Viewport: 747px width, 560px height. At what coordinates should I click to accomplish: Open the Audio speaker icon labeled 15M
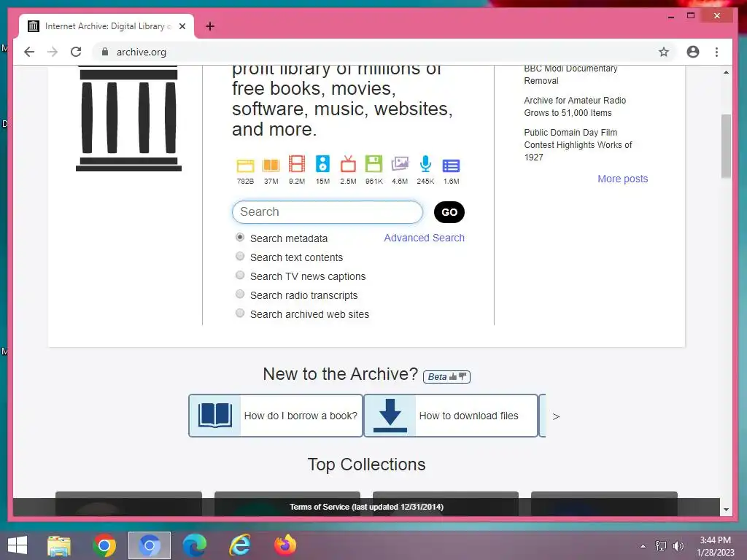tap(322, 164)
